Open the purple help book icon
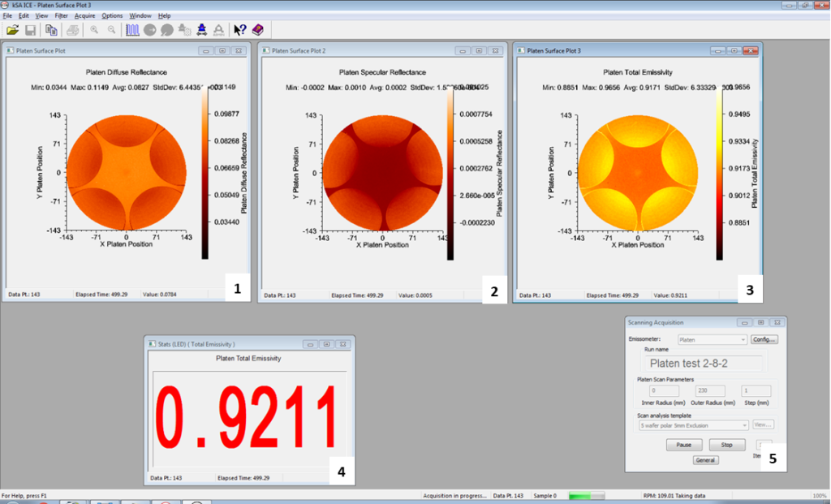The width and height of the screenshot is (831, 504). [x=257, y=30]
